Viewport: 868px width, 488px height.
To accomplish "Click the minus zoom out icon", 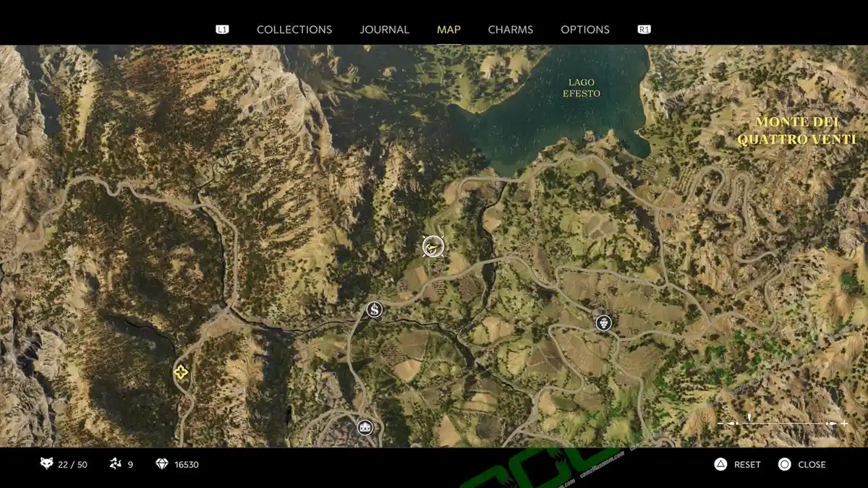I will click(721, 423).
